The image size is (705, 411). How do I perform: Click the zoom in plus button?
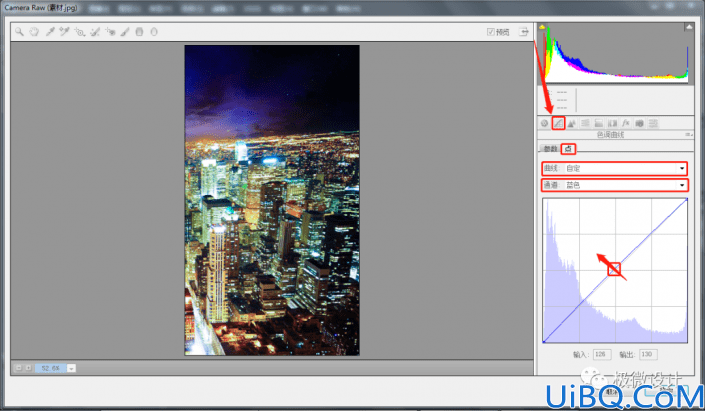[x=28, y=368]
